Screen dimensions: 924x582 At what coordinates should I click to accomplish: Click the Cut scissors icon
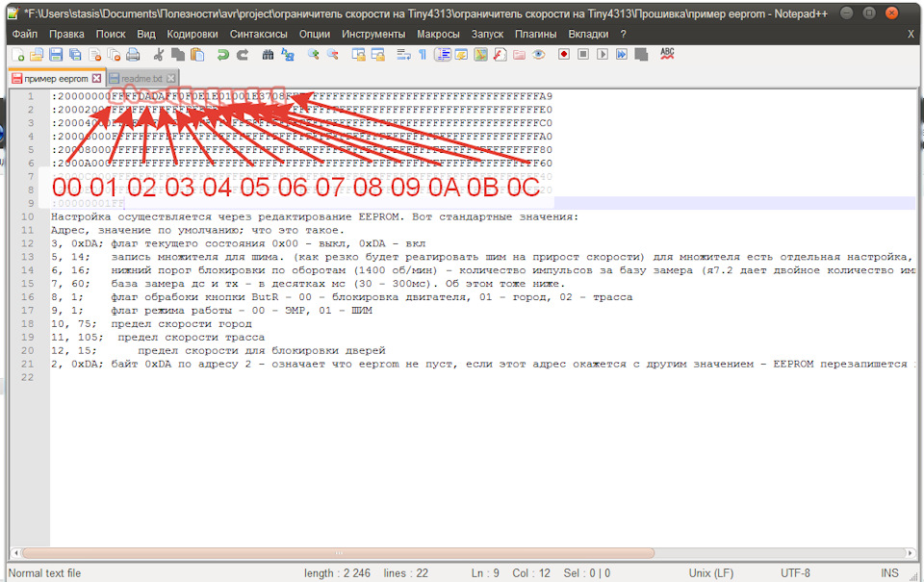(x=159, y=55)
